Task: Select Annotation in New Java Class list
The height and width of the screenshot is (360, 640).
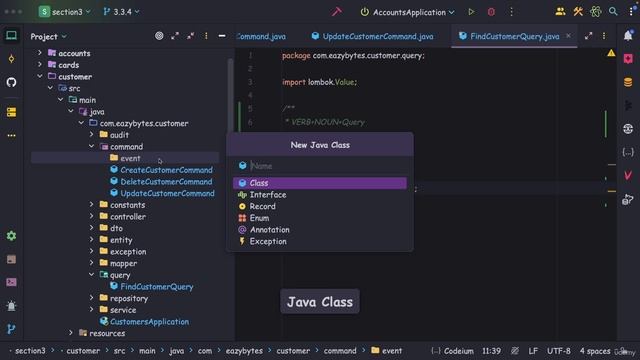Action: click(320, 229)
